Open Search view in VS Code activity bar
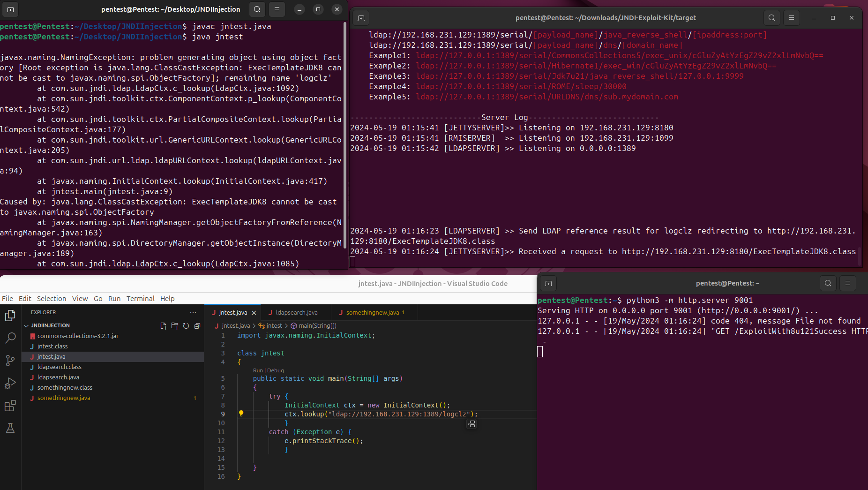 [10, 338]
